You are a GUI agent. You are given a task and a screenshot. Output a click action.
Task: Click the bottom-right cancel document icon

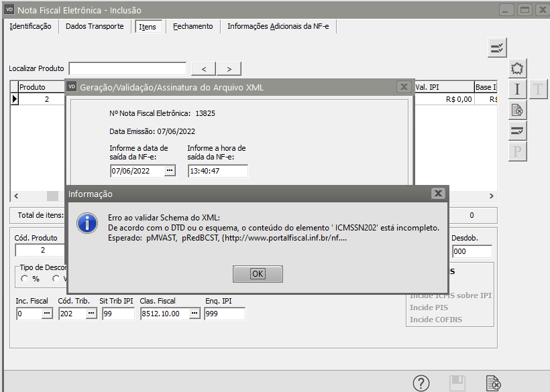(x=493, y=383)
